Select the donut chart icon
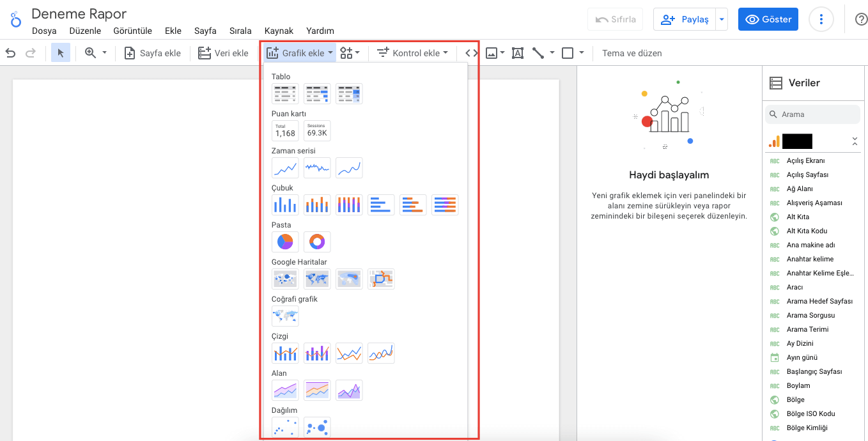868x441 pixels. click(x=316, y=242)
